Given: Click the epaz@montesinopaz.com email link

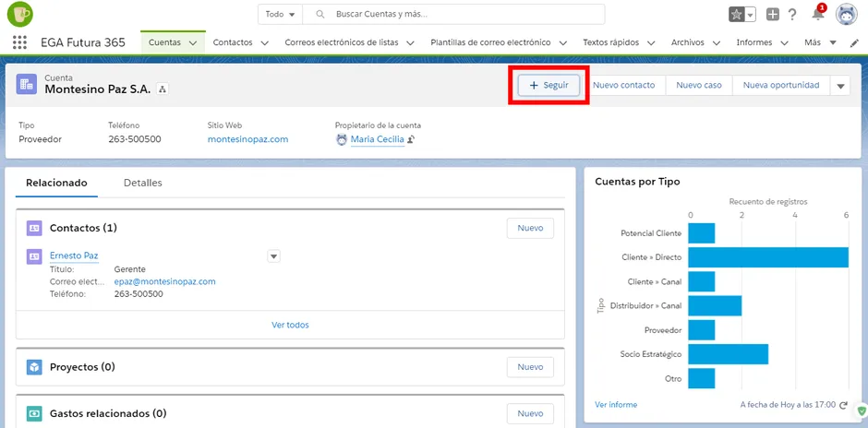Looking at the screenshot, I should click(165, 281).
